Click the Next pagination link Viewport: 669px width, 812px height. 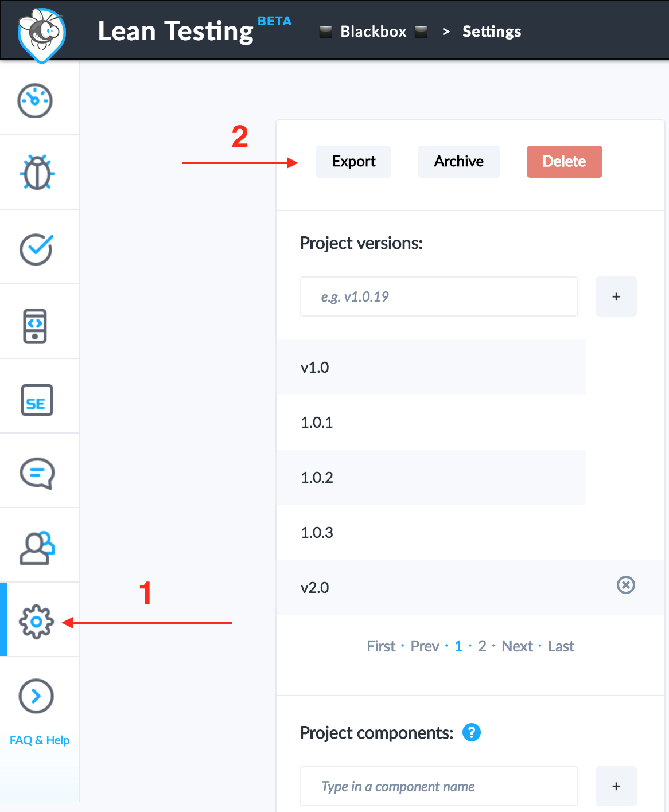(x=517, y=646)
